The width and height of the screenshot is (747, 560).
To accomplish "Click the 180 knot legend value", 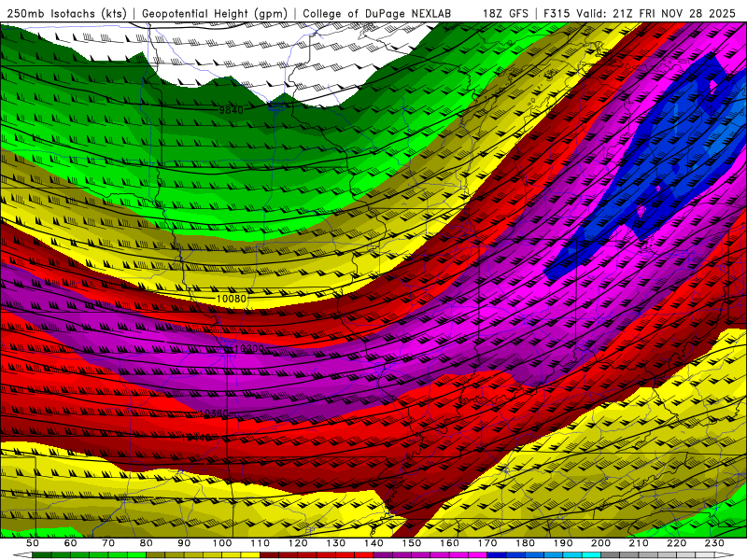I will point(525,543).
